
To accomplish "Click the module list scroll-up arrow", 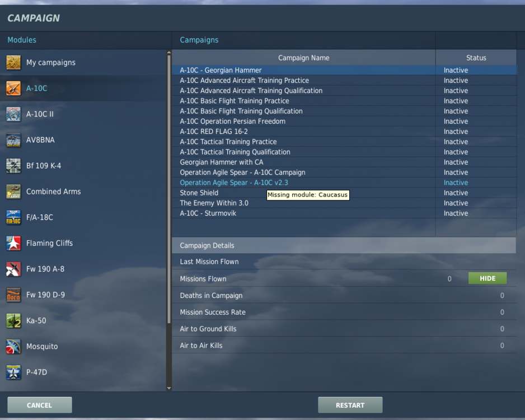I will pyautogui.click(x=169, y=53).
